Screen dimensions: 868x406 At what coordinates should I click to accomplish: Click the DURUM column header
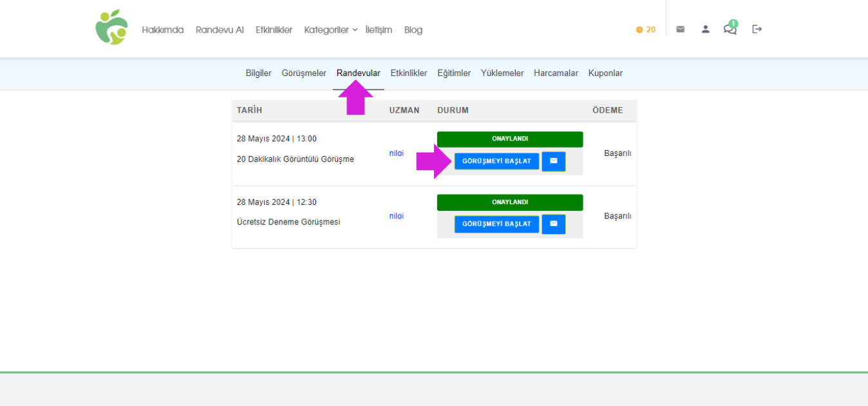[x=453, y=110]
